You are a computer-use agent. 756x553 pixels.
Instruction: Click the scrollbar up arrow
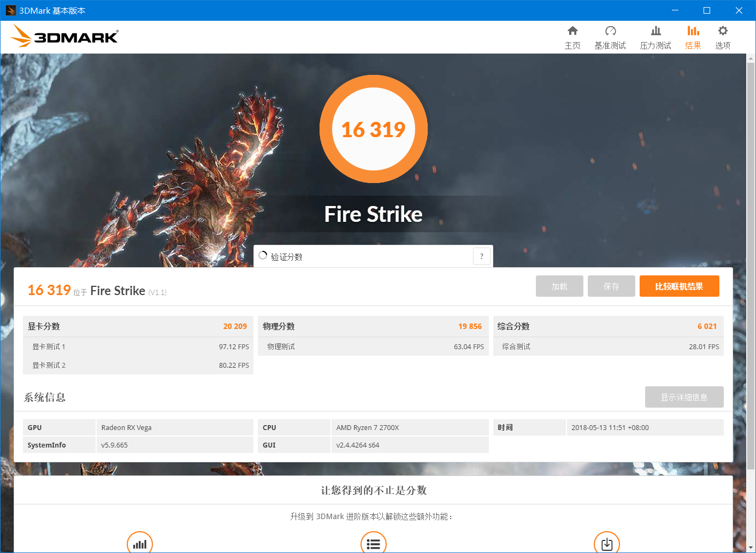click(751, 58)
